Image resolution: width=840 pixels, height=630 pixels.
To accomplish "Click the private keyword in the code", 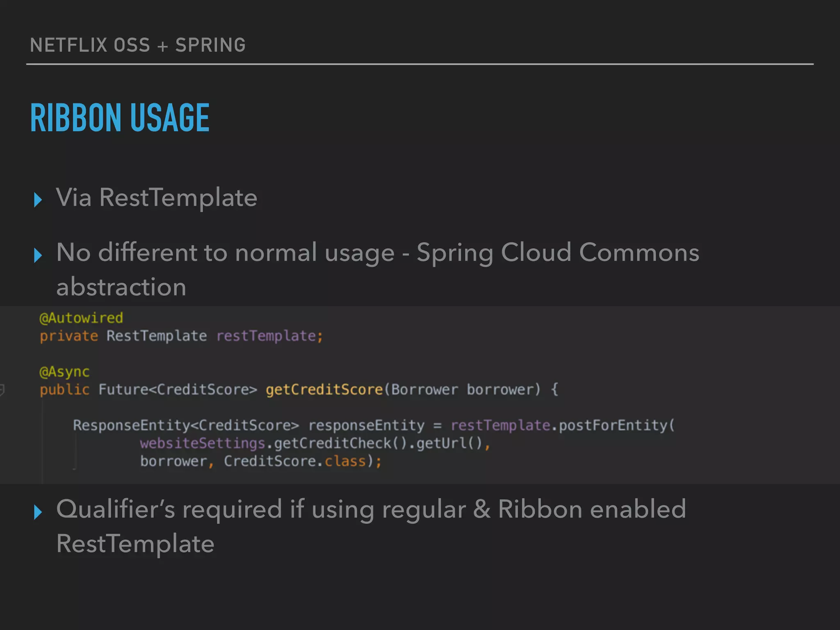I will pyautogui.click(x=69, y=336).
